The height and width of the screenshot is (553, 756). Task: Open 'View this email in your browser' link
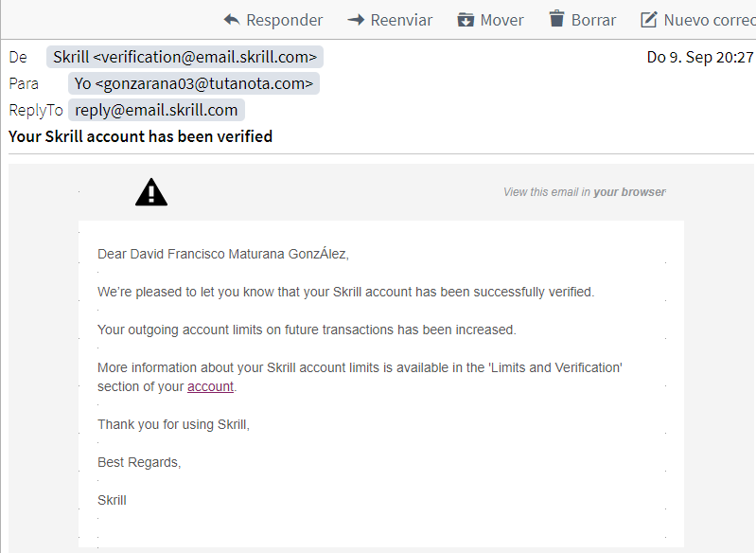point(585,192)
